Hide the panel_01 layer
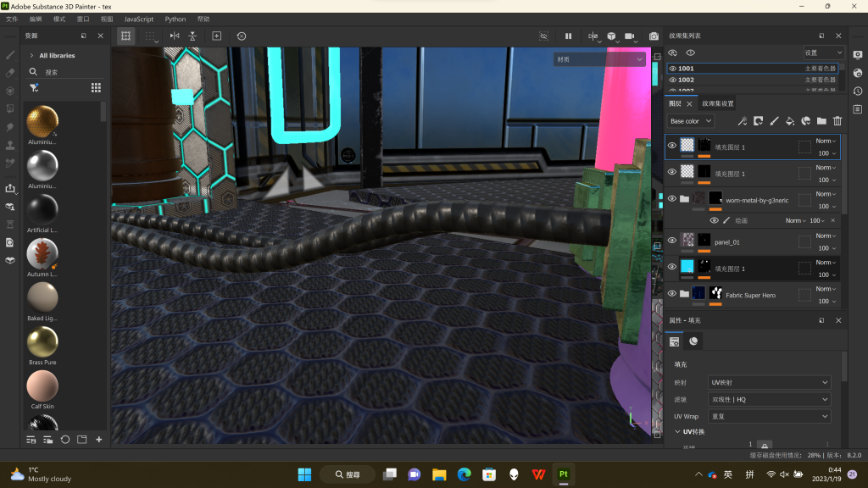The width and height of the screenshot is (868, 488). (672, 240)
